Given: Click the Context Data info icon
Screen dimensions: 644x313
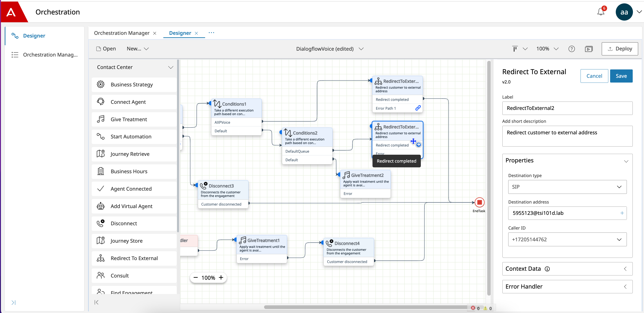Looking at the screenshot, I should 547,269.
